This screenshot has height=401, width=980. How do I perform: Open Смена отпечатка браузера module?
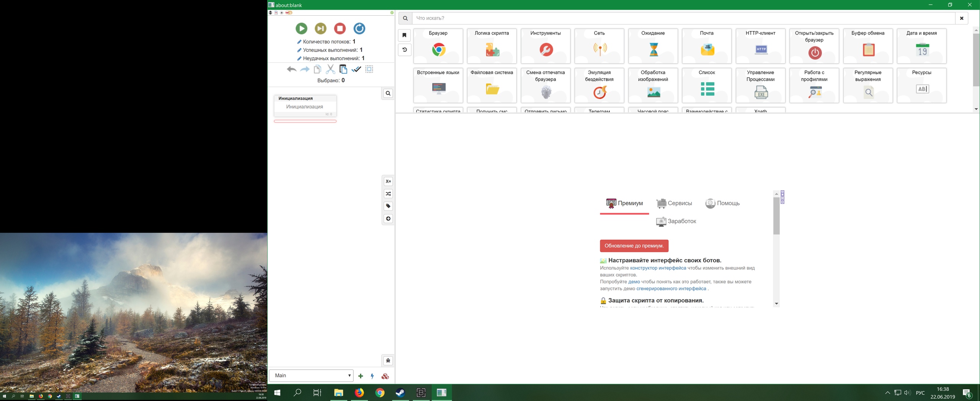(x=546, y=85)
